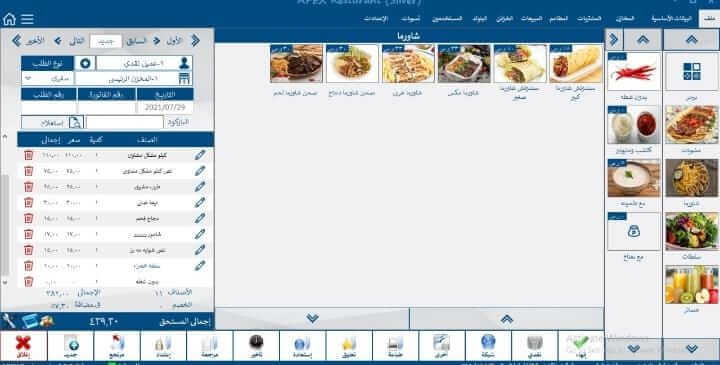Image resolution: width=720 pixels, height=365 pixels.
Task: Click the printer (طباعة) icon in the bottom toolbar
Action: tap(395, 346)
